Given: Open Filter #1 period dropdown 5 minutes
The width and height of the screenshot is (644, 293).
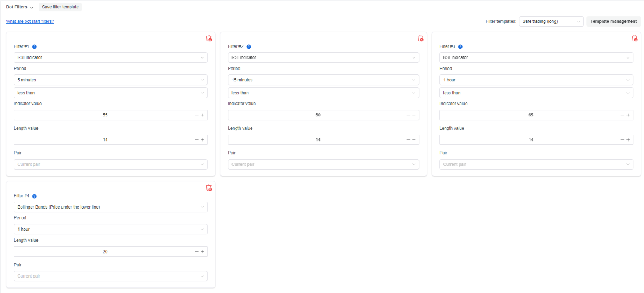Looking at the screenshot, I should click(110, 80).
